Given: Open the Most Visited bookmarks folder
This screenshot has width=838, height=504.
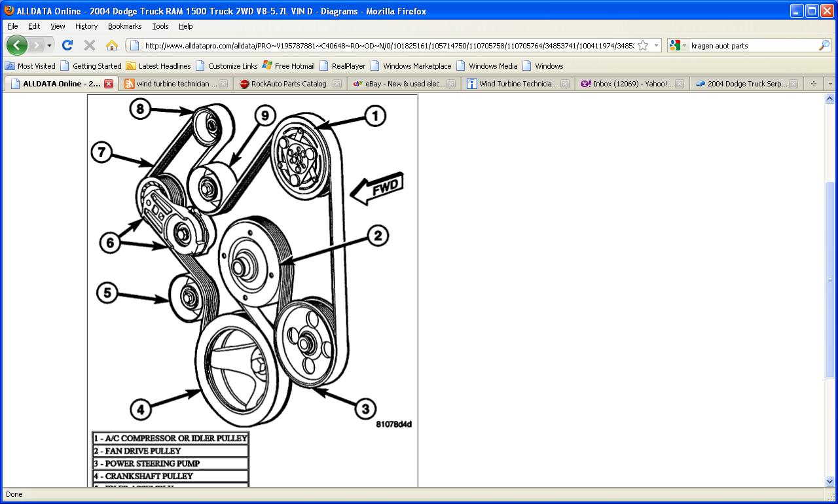Looking at the screenshot, I should 30,65.
